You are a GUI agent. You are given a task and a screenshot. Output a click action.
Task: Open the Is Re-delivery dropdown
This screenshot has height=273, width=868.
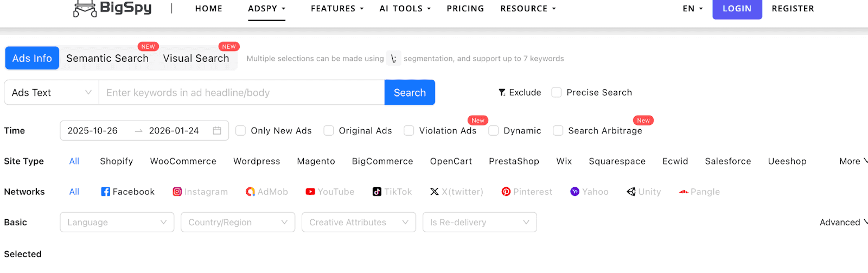tap(480, 222)
